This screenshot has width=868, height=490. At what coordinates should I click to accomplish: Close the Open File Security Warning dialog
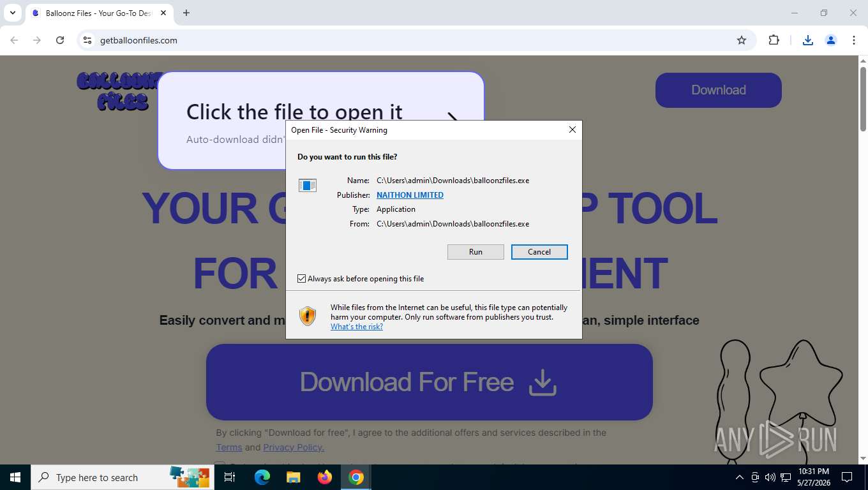572,130
